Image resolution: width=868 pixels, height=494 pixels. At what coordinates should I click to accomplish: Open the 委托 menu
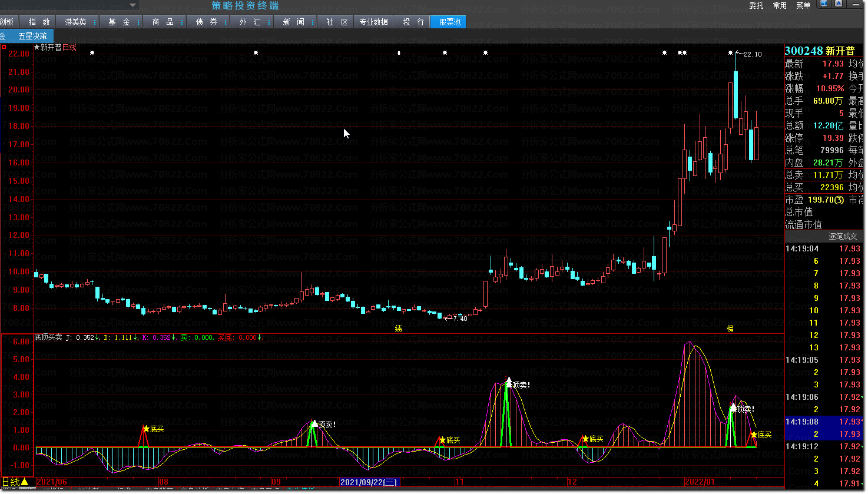tap(756, 5)
